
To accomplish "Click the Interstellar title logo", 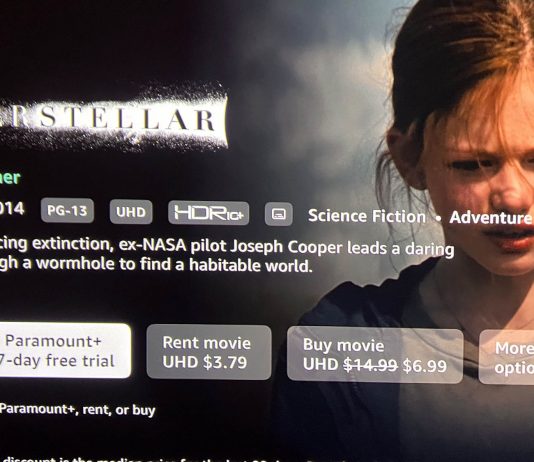I will point(112,119).
